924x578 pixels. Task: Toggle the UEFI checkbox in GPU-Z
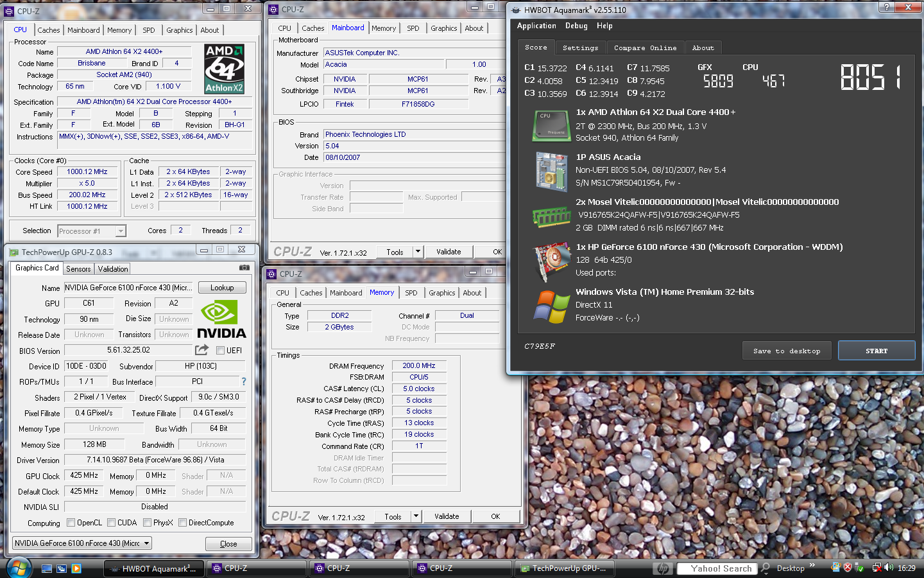220,351
